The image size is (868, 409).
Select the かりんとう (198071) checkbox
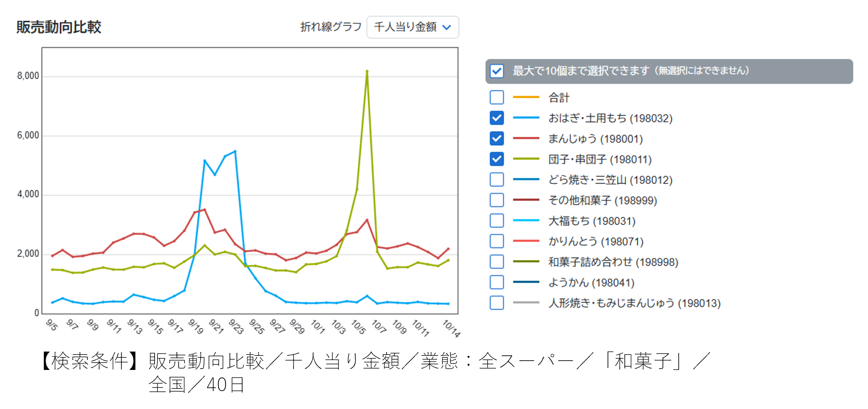pyautogui.click(x=496, y=241)
